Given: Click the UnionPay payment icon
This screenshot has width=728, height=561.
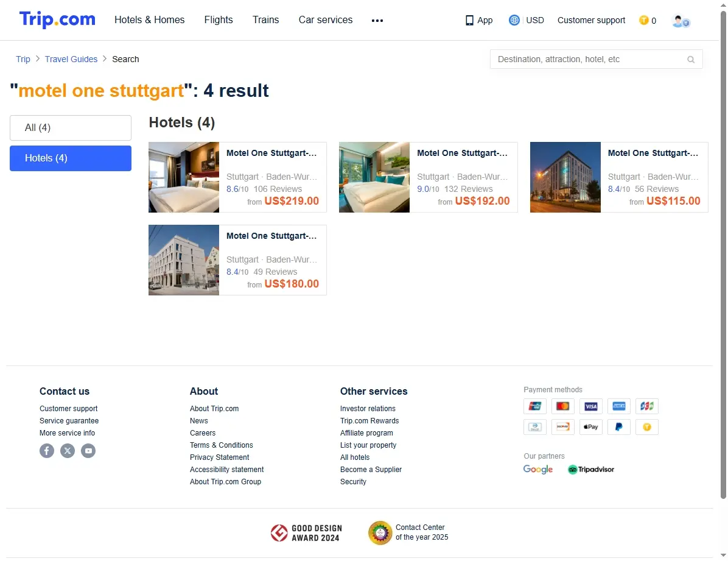Looking at the screenshot, I should tap(535, 406).
